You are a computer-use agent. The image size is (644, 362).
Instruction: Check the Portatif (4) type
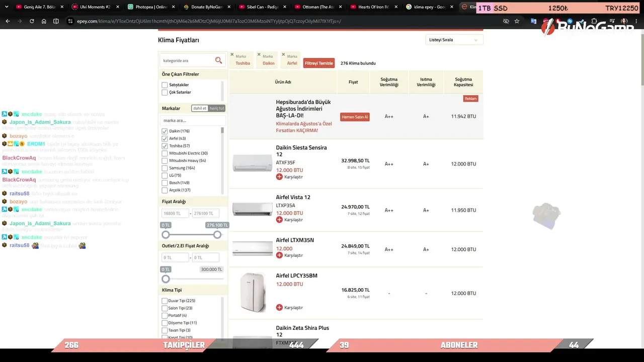(165, 316)
